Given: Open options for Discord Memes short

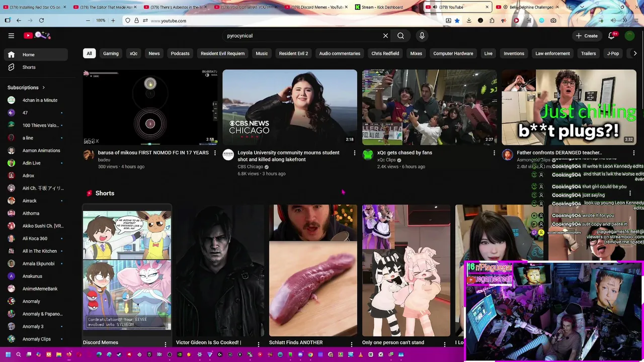Looking at the screenshot, I should click(165, 344).
